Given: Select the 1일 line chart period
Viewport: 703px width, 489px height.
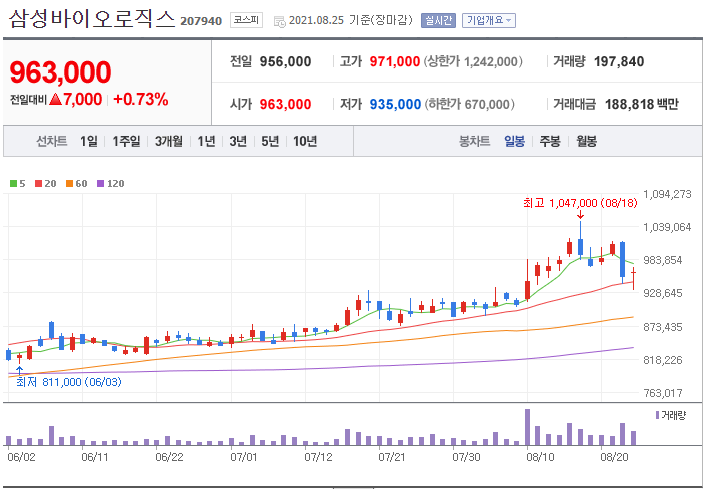Looking at the screenshot, I should [x=89, y=142].
